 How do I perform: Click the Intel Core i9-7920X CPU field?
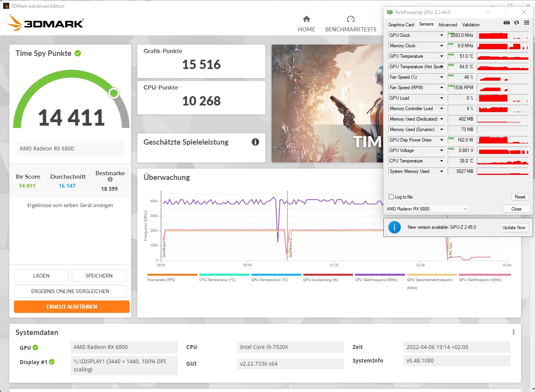(x=291, y=347)
